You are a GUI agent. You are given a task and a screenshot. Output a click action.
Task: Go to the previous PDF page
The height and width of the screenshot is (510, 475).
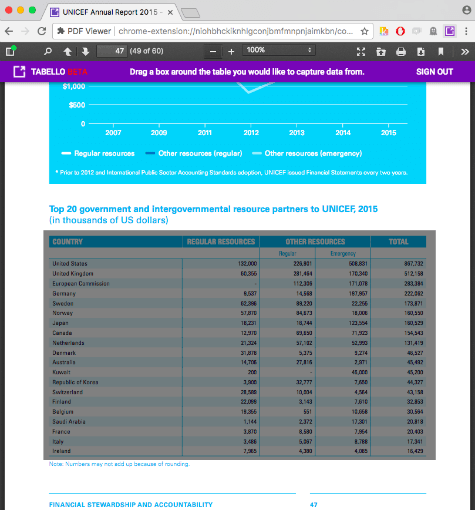click(x=67, y=52)
